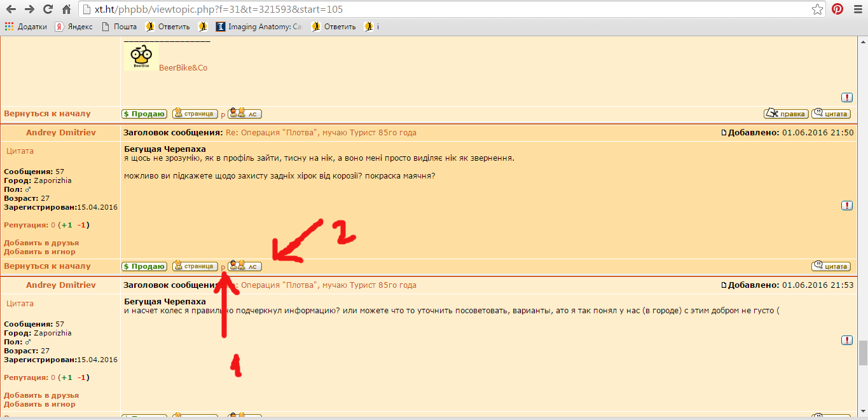Open the Chrome hamburger menu
The height and width of the screenshot is (420, 868).
(x=857, y=10)
